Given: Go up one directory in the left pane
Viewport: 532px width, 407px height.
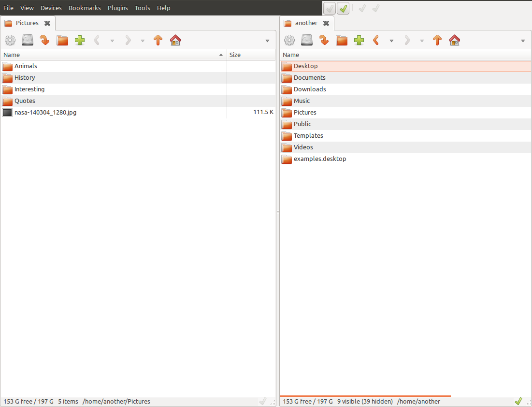Looking at the screenshot, I should pos(158,41).
